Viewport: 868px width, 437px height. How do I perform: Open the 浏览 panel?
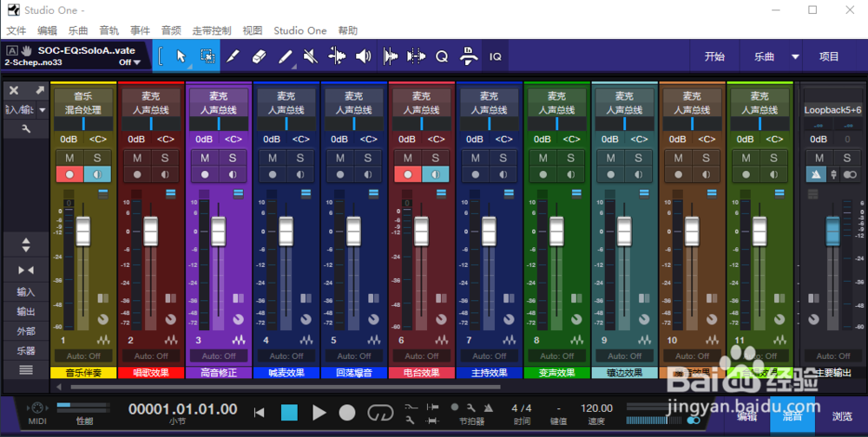point(842,416)
